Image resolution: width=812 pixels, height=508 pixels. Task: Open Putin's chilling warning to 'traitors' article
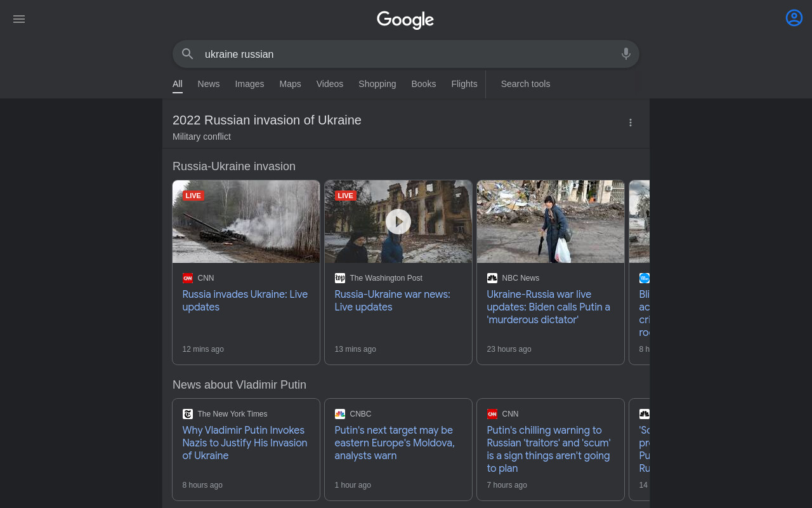(x=549, y=450)
